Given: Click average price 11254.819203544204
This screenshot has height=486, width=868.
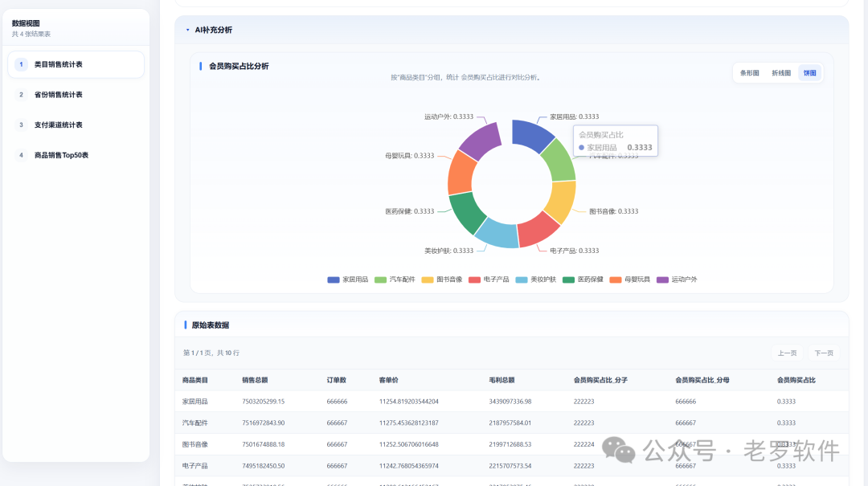Looking at the screenshot, I should tap(408, 402).
